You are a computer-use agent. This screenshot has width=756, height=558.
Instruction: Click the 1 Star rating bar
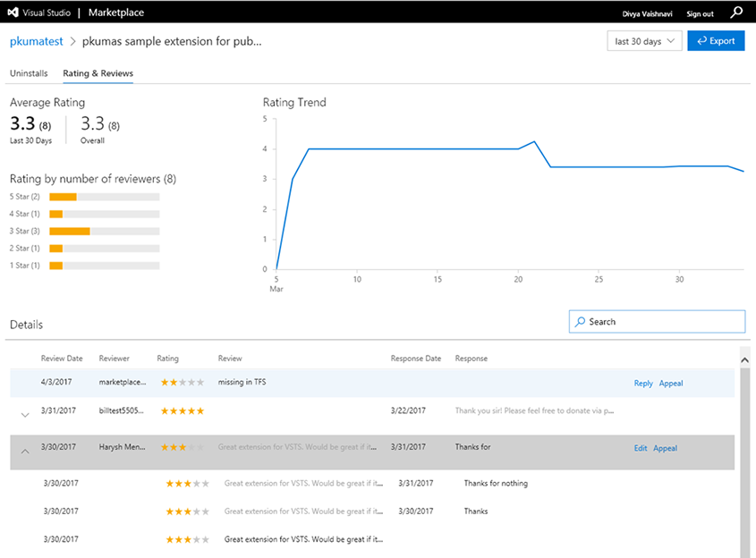coord(104,266)
